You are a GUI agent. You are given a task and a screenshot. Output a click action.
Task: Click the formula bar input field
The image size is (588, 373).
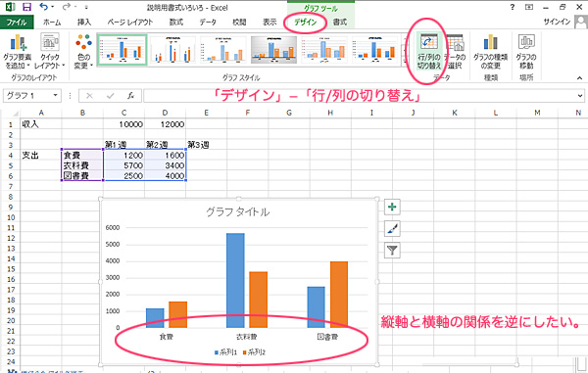(360, 96)
